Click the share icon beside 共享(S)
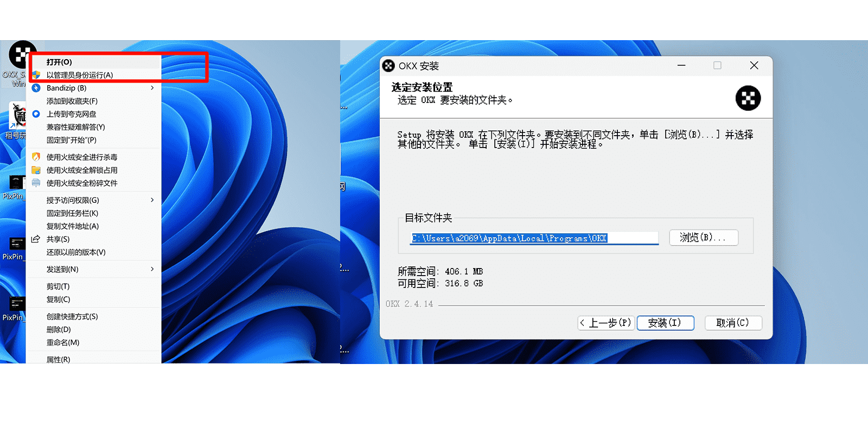Image resolution: width=868 pixels, height=434 pixels. [36, 239]
